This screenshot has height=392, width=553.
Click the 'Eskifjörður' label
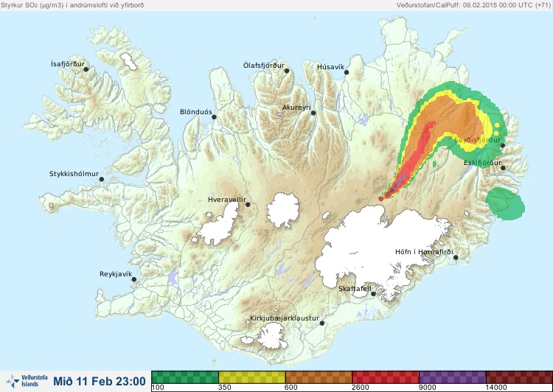point(482,163)
